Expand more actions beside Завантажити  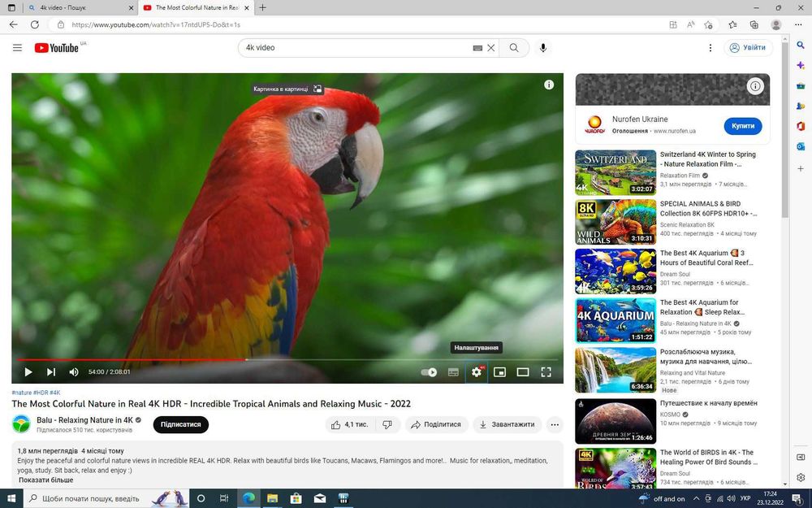click(x=555, y=424)
